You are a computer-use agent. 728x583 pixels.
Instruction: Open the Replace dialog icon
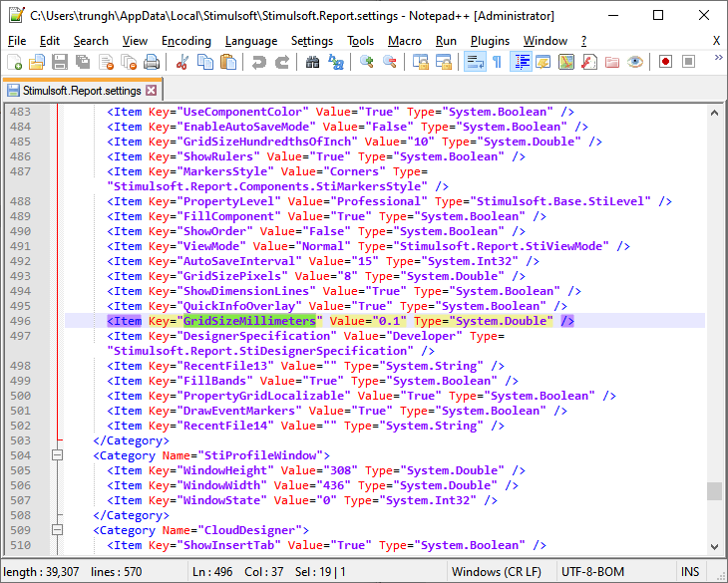pos(336,62)
